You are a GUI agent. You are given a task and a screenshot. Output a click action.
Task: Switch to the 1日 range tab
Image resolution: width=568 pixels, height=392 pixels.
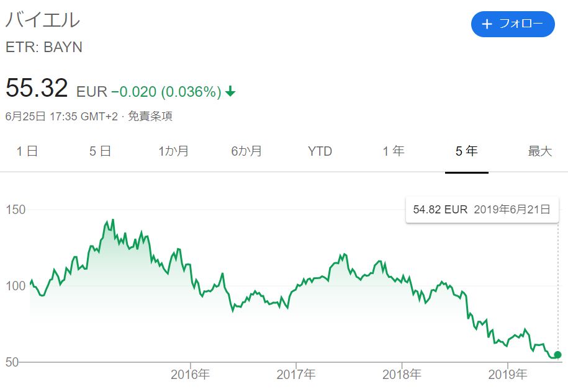[27, 151]
